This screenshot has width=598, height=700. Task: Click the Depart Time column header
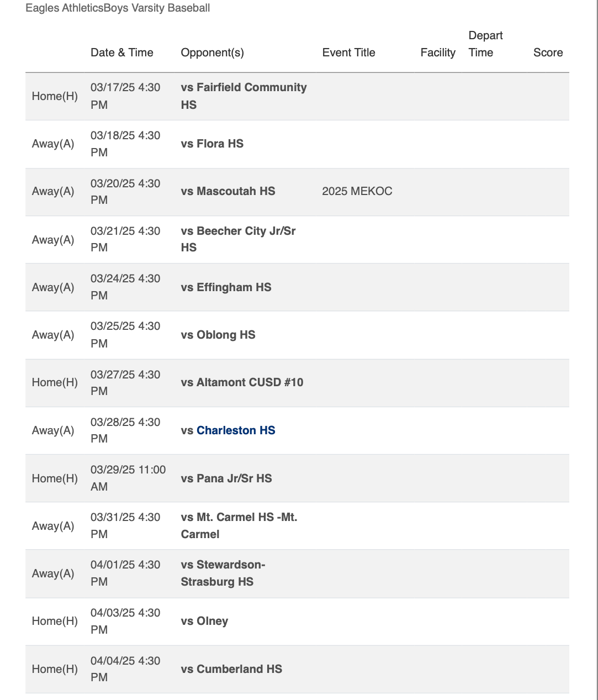point(485,44)
